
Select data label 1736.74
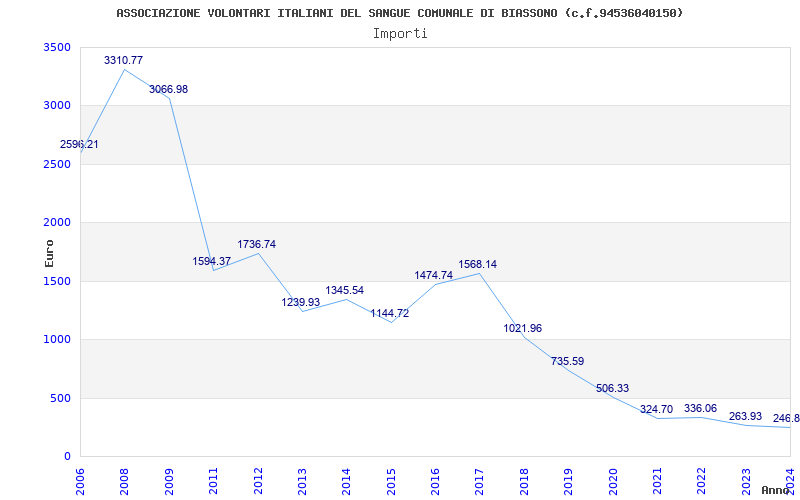[x=257, y=244]
